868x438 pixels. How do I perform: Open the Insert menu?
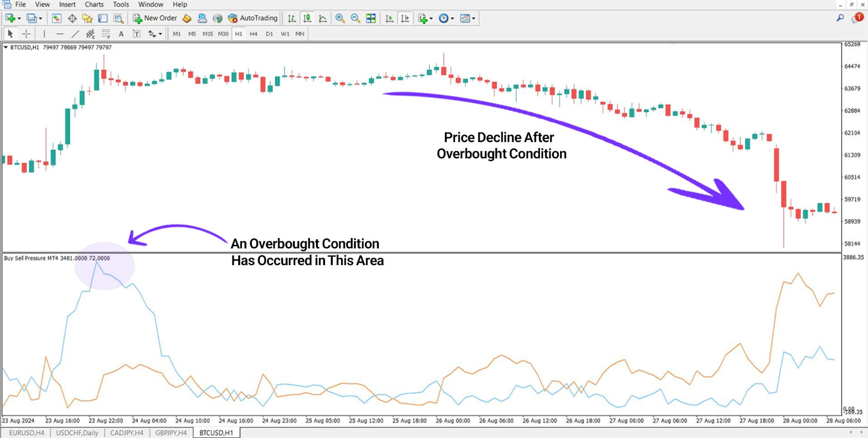pos(67,5)
